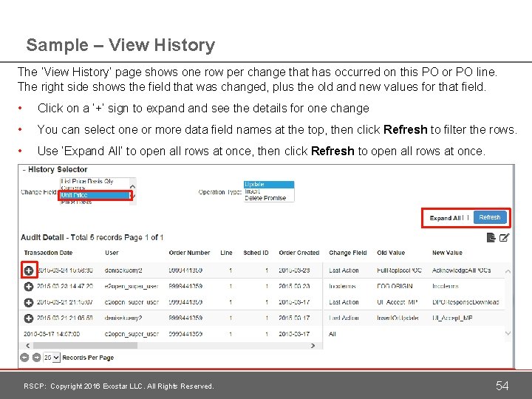Click the down arrow of the table's vertical scrollbar

point(508,333)
